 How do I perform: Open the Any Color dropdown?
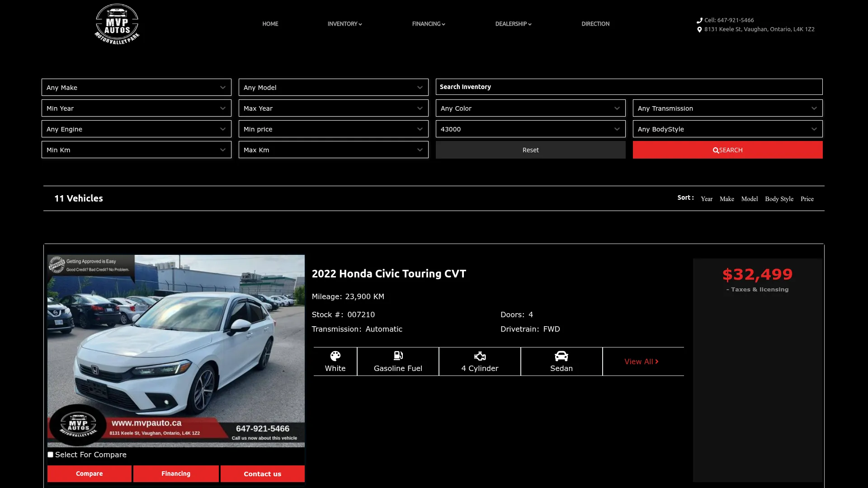tap(531, 108)
